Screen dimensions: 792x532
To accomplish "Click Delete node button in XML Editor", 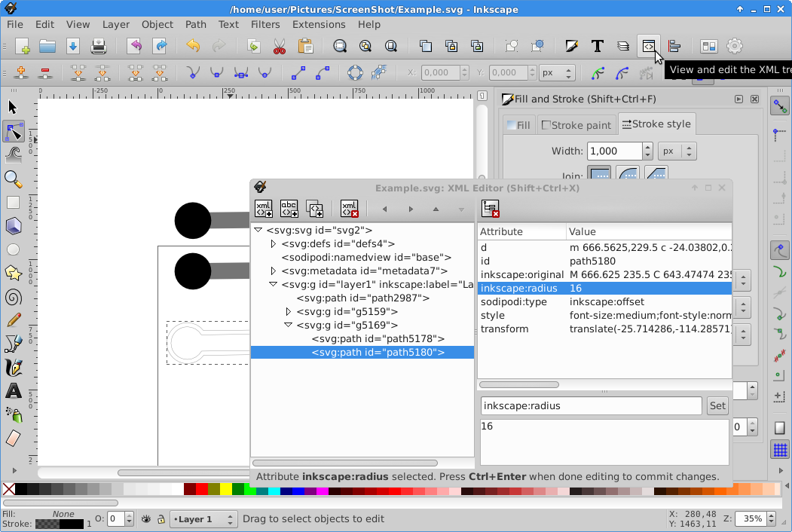I will pyautogui.click(x=350, y=209).
